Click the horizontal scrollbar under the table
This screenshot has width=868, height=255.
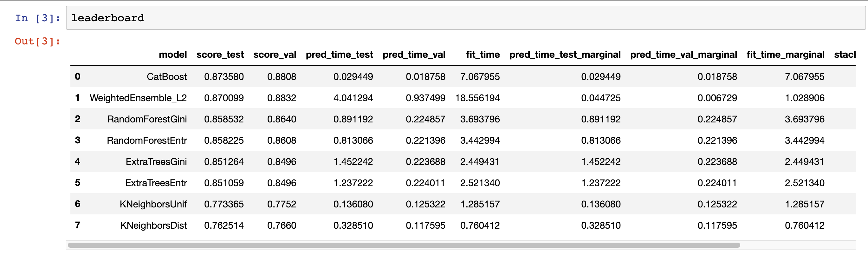(x=404, y=245)
